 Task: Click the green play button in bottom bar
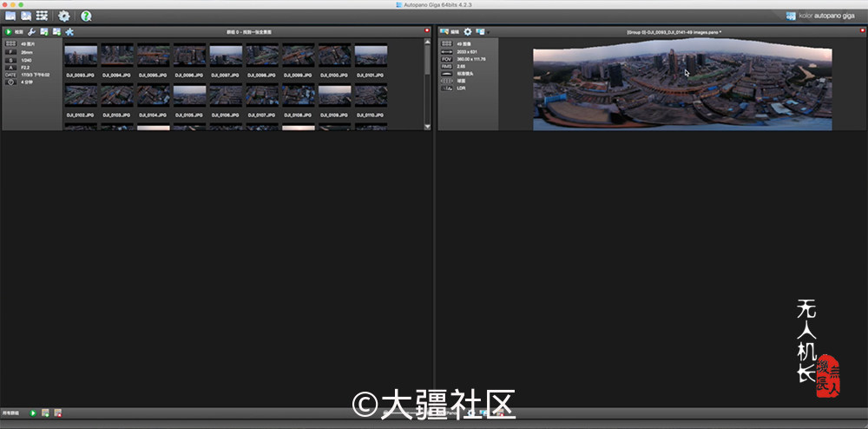click(x=33, y=413)
